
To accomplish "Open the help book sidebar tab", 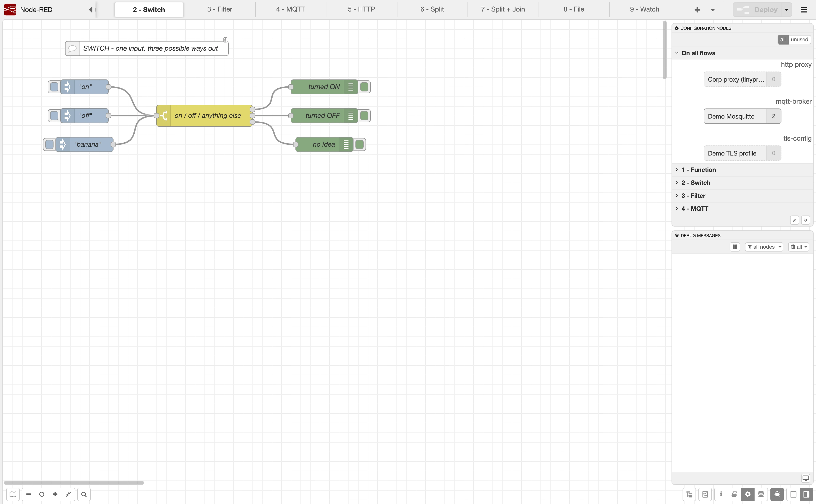I will (734, 494).
